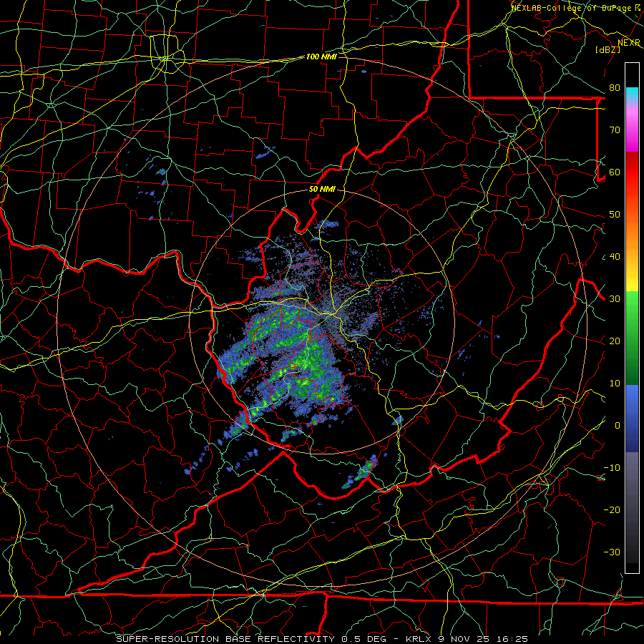Click the 30 value on the dBZ scale

tap(615, 298)
